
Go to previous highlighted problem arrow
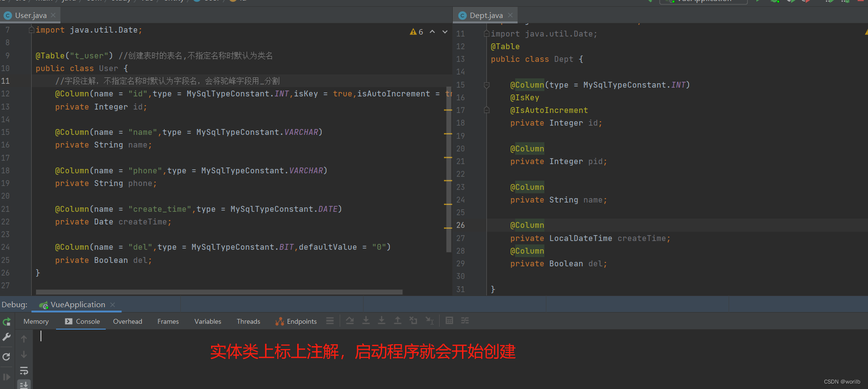(432, 32)
